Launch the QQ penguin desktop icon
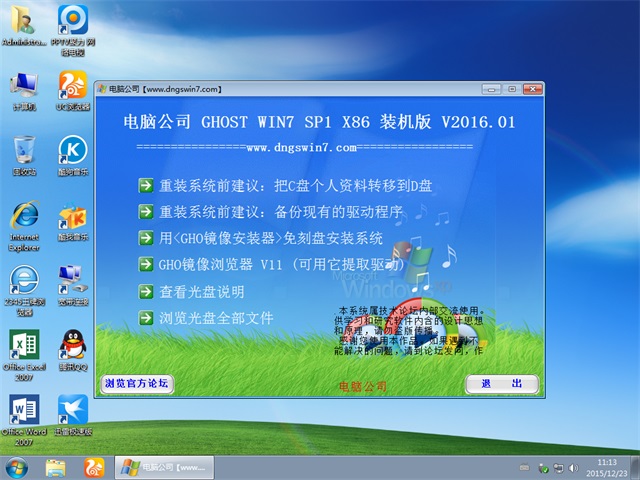The width and height of the screenshot is (640, 480). pyautogui.click(x=72, y=346)
